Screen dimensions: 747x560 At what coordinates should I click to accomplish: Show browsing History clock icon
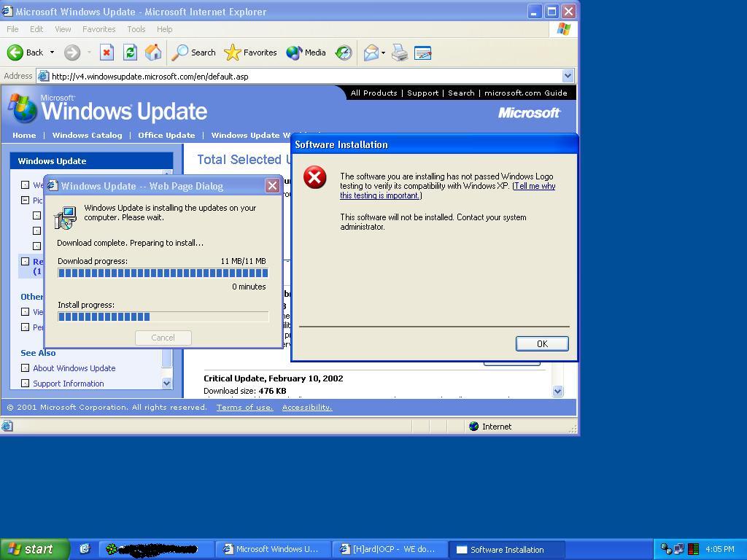(344, 52)
